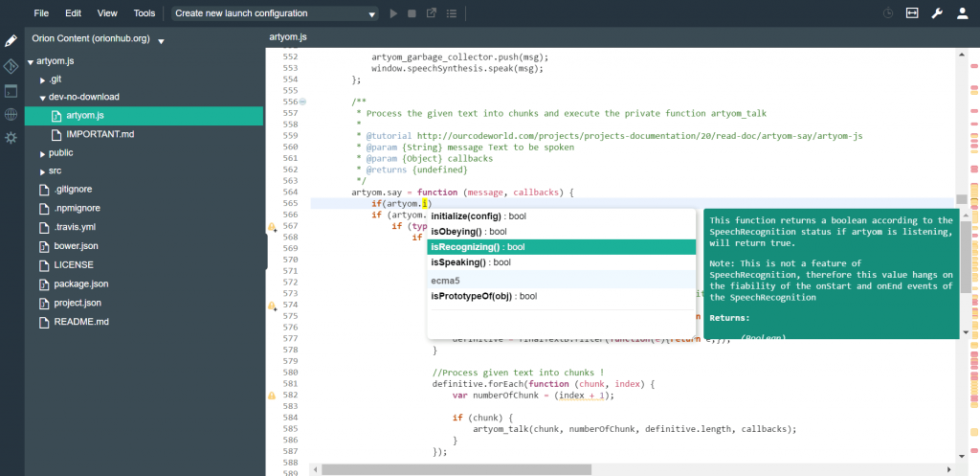Click line number 564 in gutter
The image size is (980, 476).
(x=290, y=192)
